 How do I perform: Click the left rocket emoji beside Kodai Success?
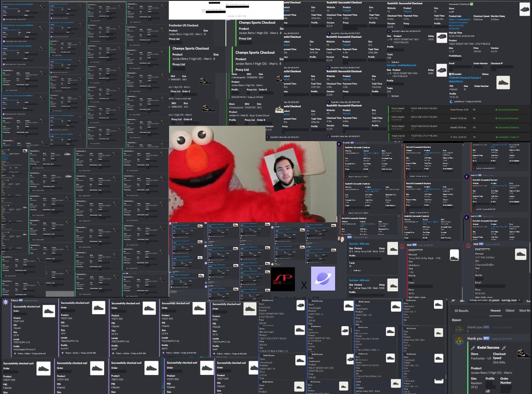(x=473, y=347)
